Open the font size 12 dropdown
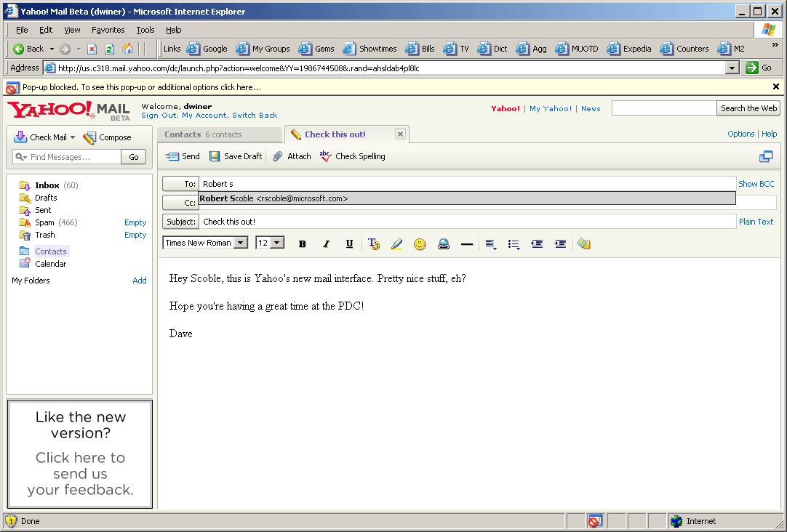Viewport: 787px width, 532px height. (277, 243)
